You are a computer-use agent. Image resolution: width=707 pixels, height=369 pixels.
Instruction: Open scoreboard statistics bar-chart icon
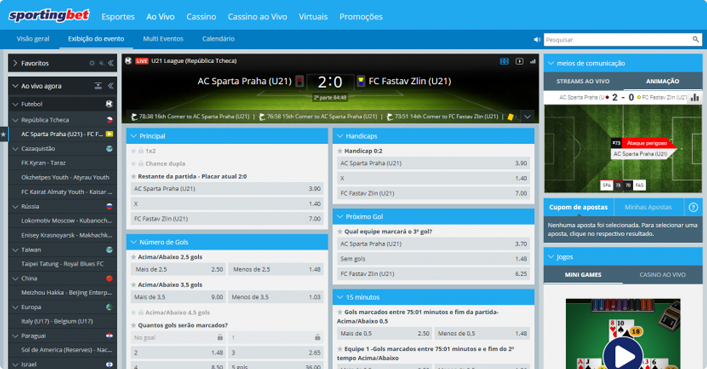pyautogui.click(x=533, y=61)
